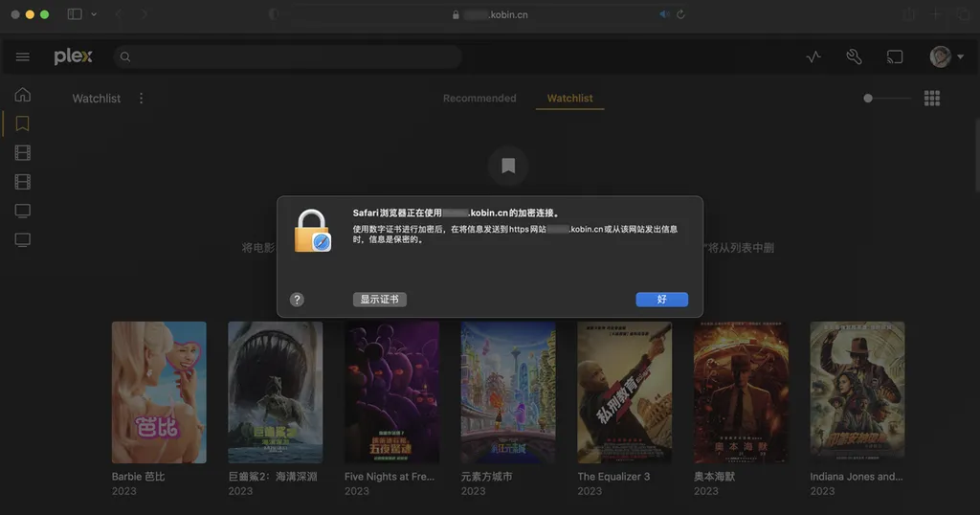Open Plex settings wrench icon
980x515 pixels.
pos(854,56)
